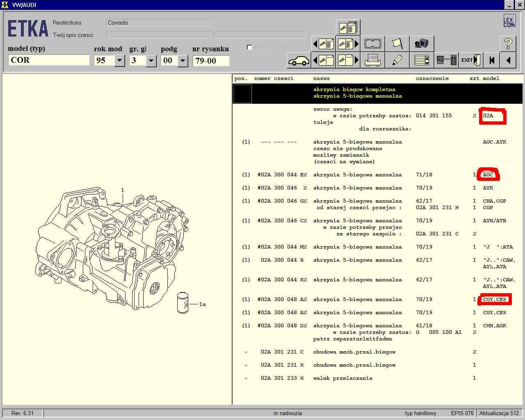Click 'EPIS 076' in the status bar
This screenshot has height=420, width=525.
pyautogui.click(x=462, y=413)
